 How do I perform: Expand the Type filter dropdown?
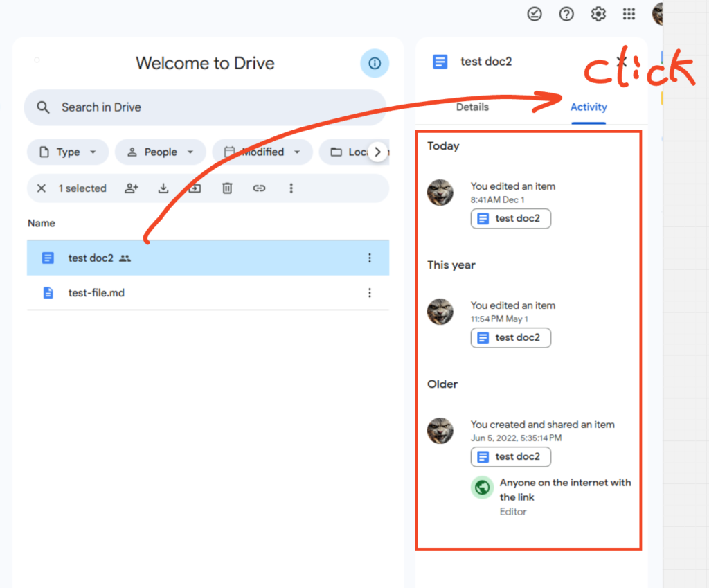(x=68, y=152)
